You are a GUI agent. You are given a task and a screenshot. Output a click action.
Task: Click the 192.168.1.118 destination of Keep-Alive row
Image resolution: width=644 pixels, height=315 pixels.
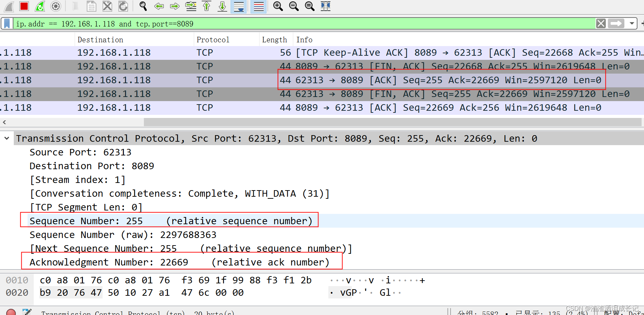(114, 53)
